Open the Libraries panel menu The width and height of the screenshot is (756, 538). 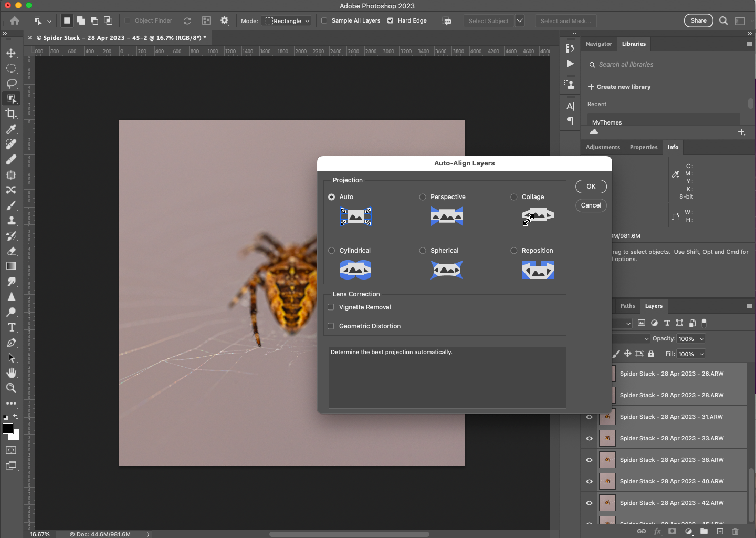click(750, 44)
